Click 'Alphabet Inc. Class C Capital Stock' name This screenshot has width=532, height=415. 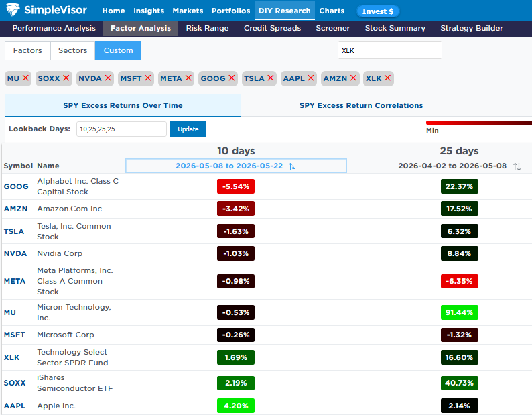pos(78,186)
